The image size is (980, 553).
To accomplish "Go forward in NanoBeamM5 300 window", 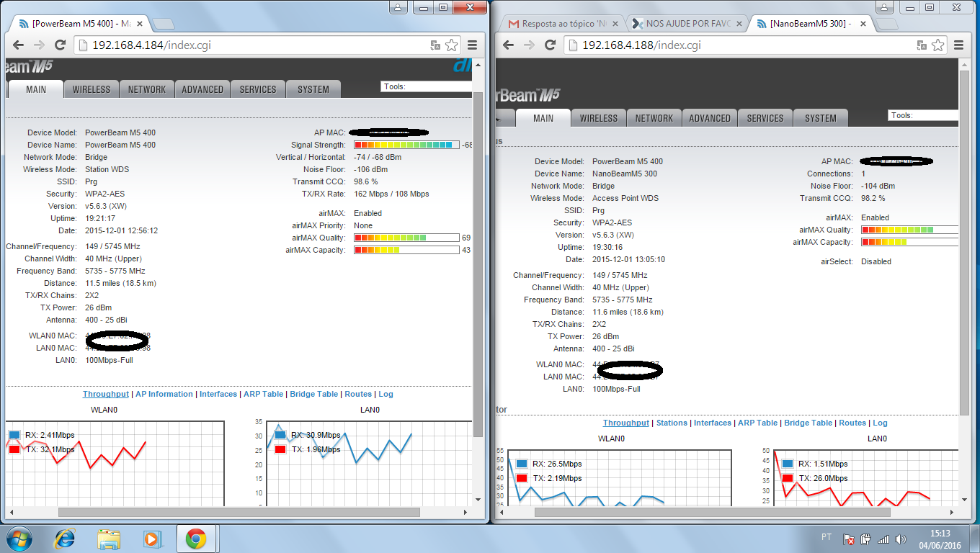I will coord(530,45).
